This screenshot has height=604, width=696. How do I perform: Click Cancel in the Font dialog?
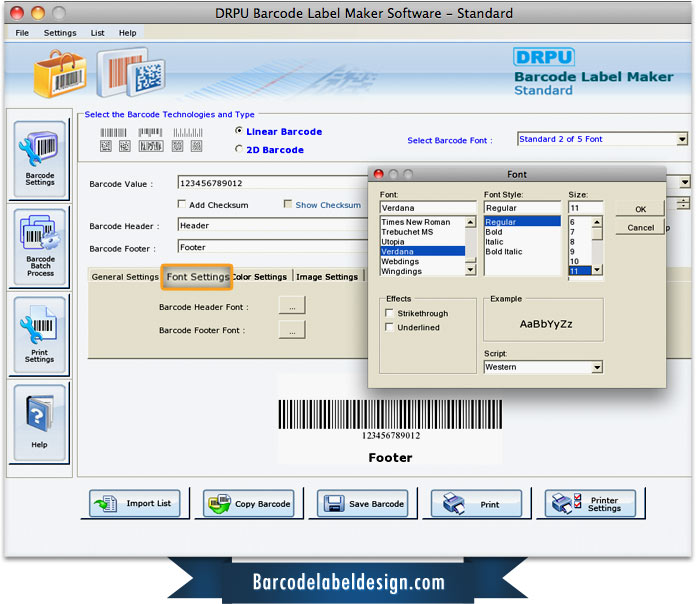click(640, 228)
